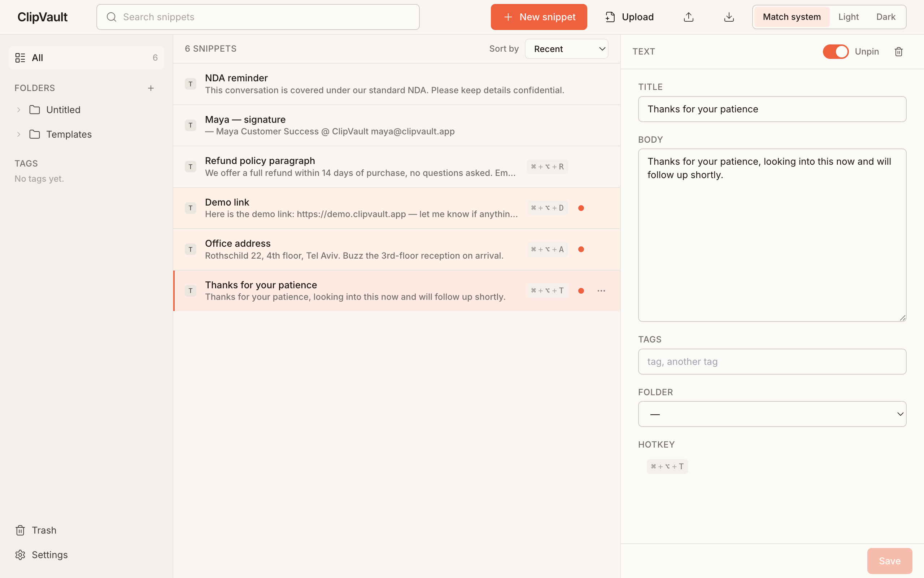The image size is (924, 578).
Task: Click text type badge on Office address row
Action: [191, 249]
